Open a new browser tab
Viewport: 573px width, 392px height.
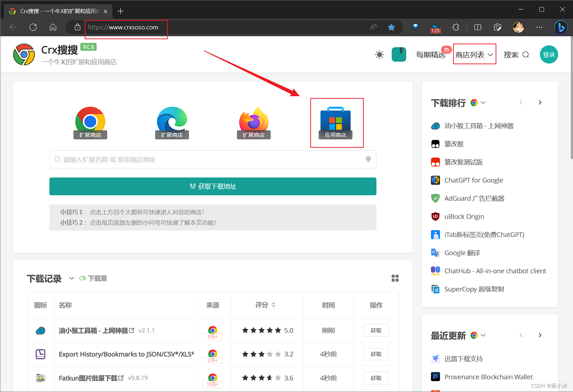point(121,11)
